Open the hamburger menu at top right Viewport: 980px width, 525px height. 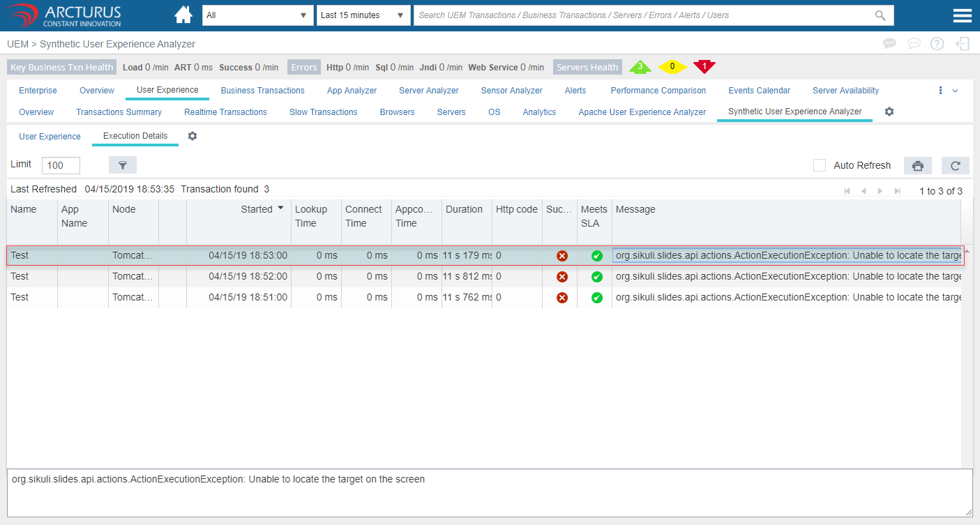pos(962,15)
